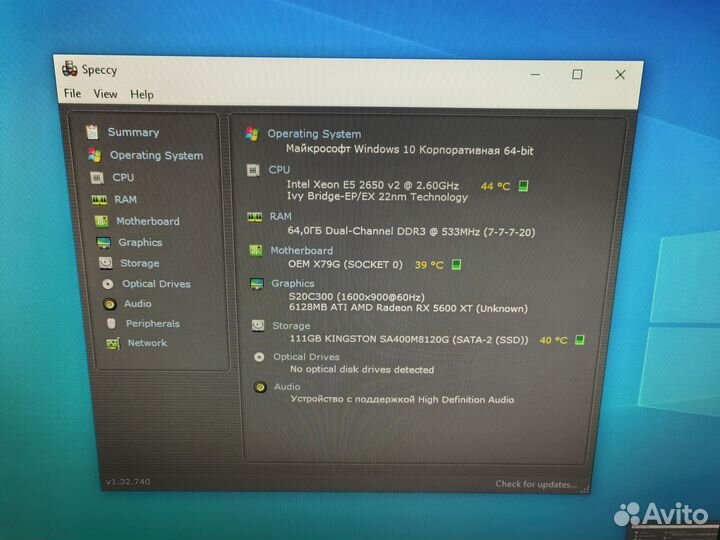This screenshot has width=720, height=540.
Task: Click the No optical disk drives detected text
Action: click(362, 369)
